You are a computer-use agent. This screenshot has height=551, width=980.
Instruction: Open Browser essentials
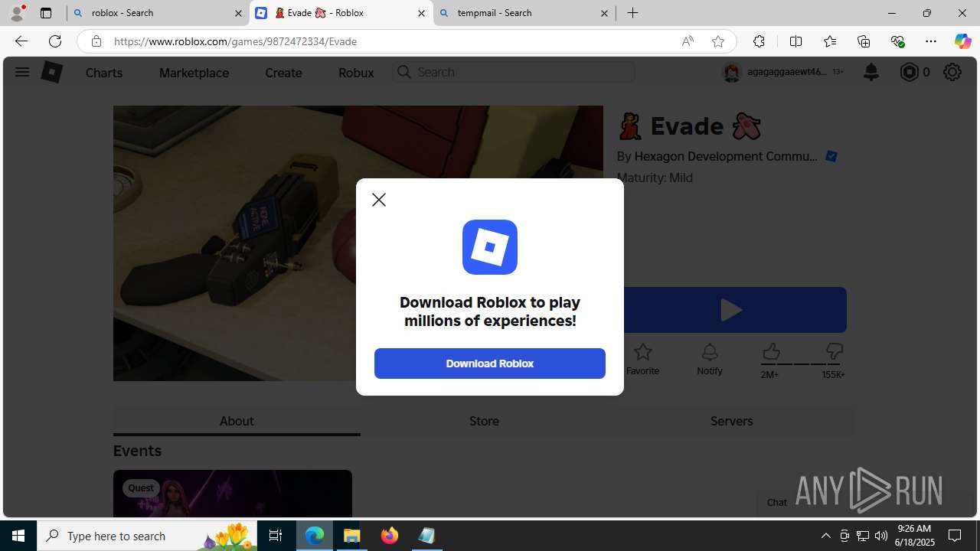(x=897, y=41)
